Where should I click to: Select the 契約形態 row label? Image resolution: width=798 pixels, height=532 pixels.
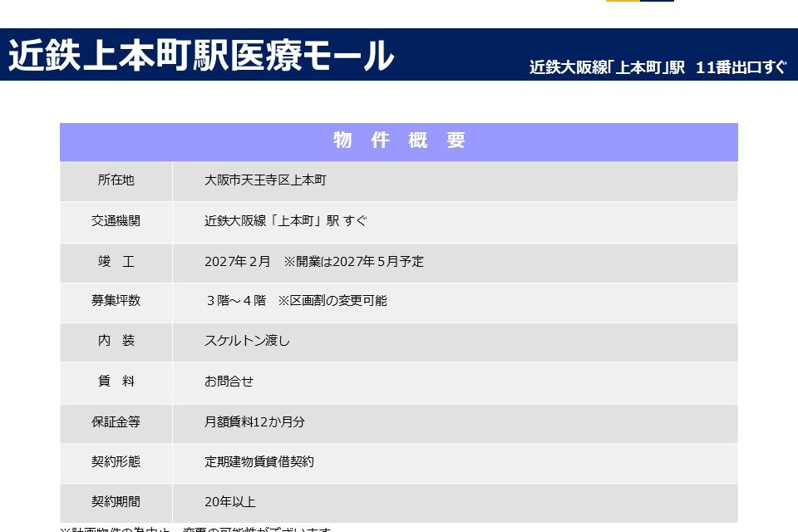click(x=116, y=461)
